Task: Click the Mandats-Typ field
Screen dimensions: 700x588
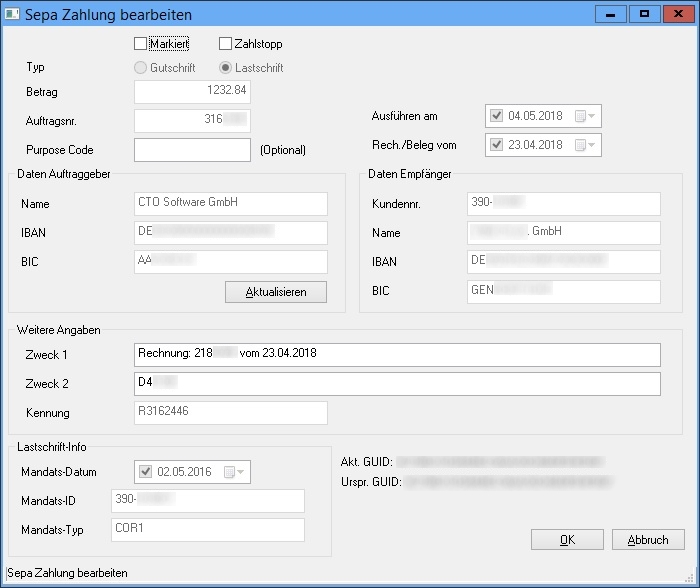Action: [219, 530]
